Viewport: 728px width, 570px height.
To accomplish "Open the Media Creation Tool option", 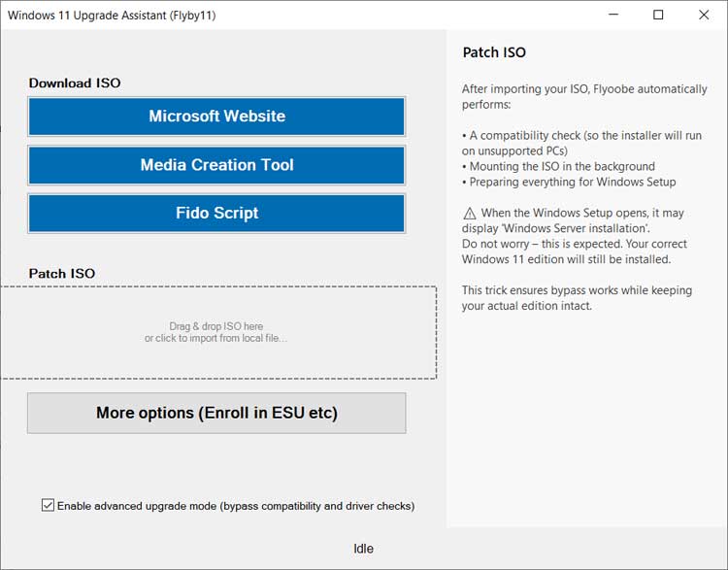I will 216,165.
